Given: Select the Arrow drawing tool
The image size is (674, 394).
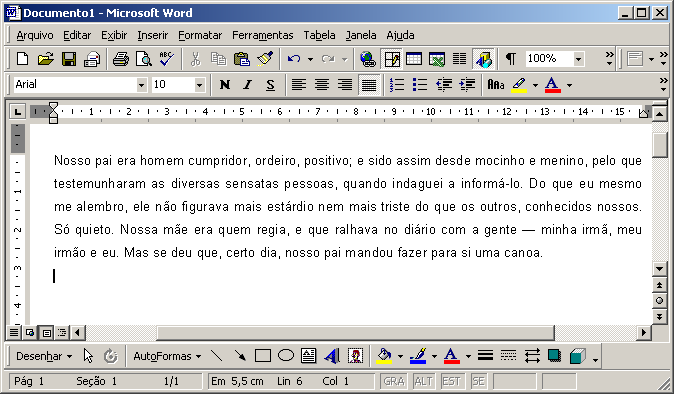Looking at the screenshot, I should point(240,356).
